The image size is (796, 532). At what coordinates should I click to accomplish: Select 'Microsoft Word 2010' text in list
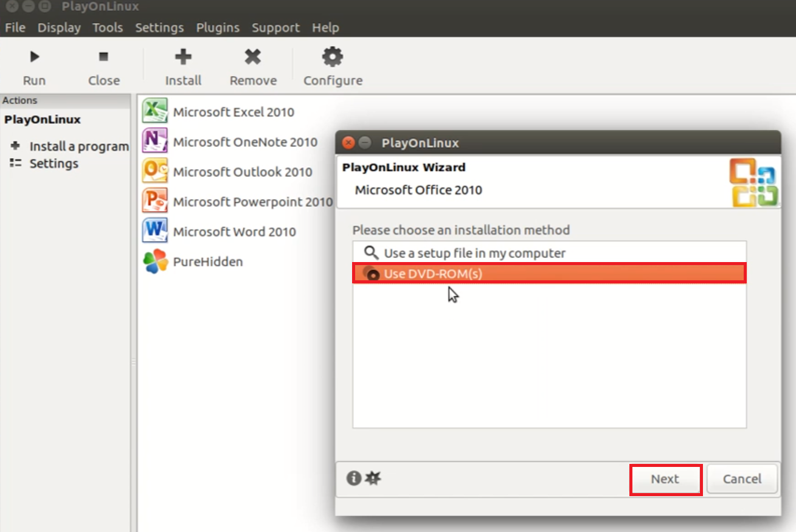[x=235, y=232]
